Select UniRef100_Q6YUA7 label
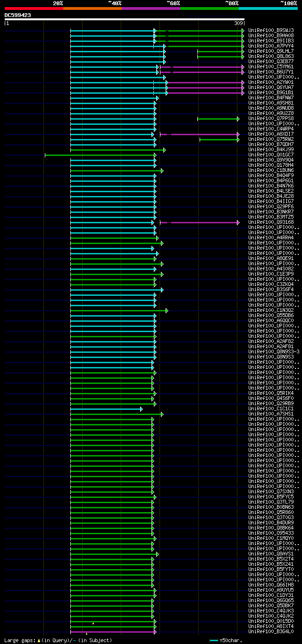The width and height of the screenshot is (302, 644). click(271, 87)
